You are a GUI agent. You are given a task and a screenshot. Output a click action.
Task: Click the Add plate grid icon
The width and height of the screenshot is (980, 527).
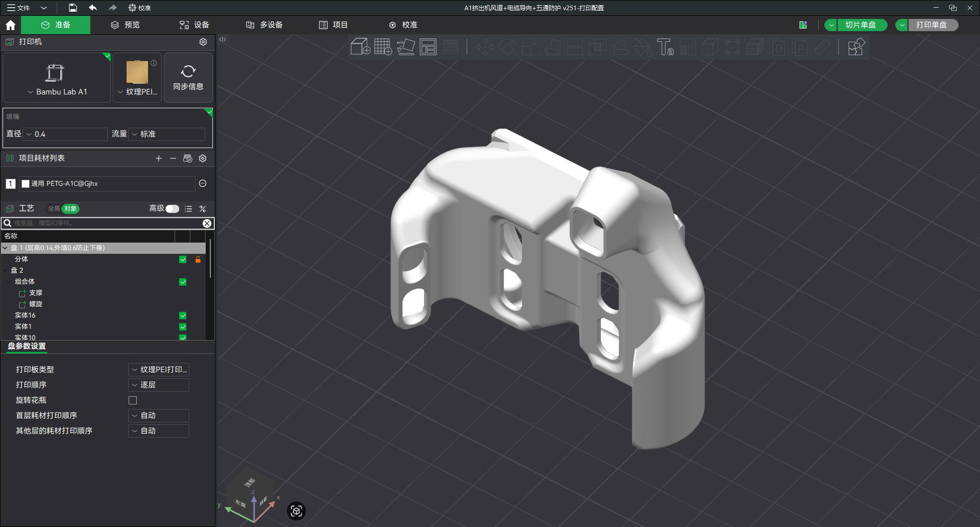pos(383,47)
